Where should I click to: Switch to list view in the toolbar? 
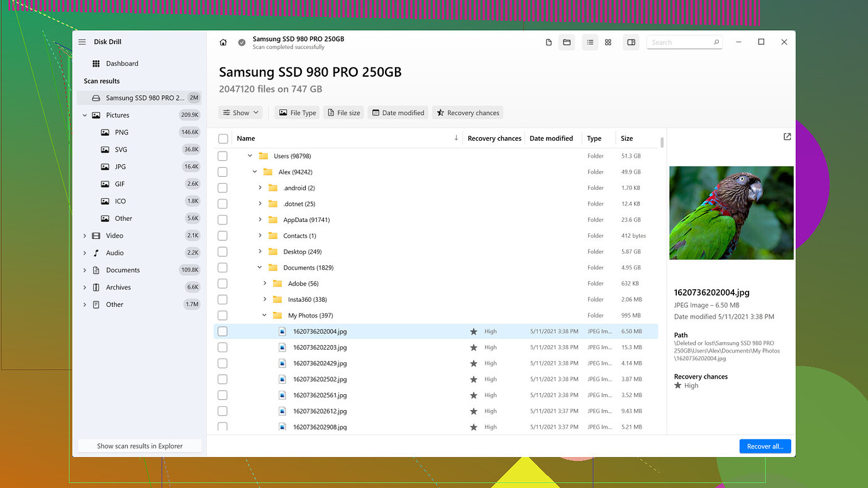[590, 42]
